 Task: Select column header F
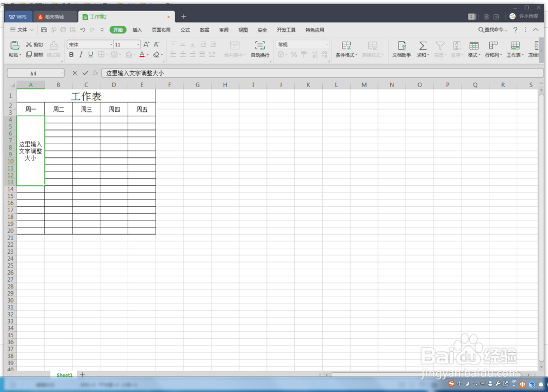click(x=169, y=84)
